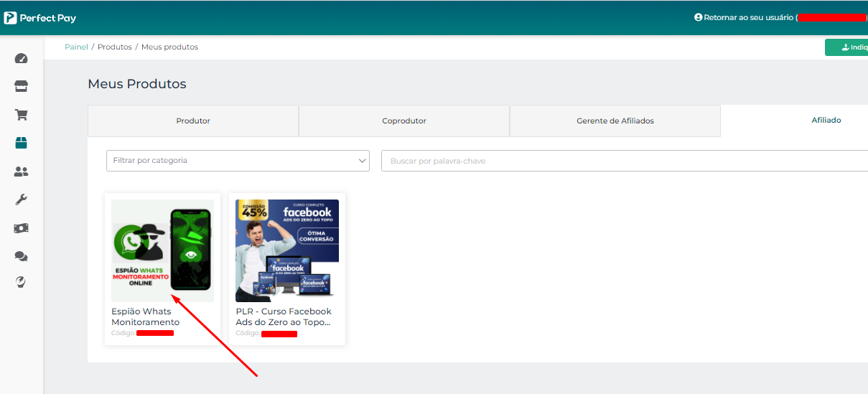Click the Buscar por palavra-chave search field
This screenshot has height=394, width=868.
click(x=625, y=161)
